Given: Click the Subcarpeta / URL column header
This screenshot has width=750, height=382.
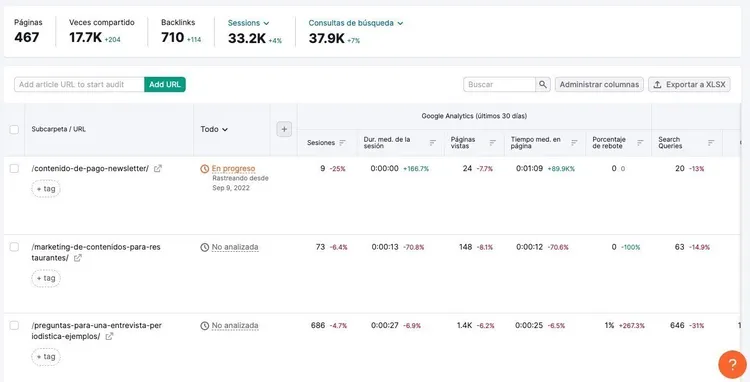Looking at the screenshot, I should (58, 129).
